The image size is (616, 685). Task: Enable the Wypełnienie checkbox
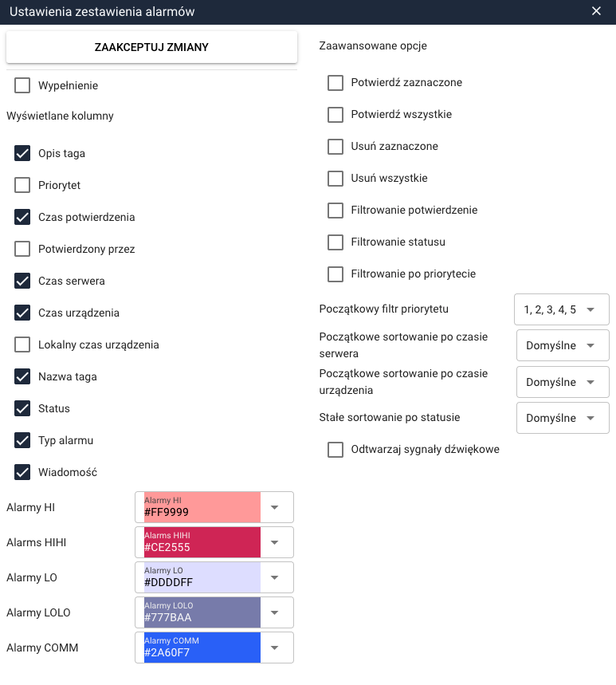[x=22, y=85]
